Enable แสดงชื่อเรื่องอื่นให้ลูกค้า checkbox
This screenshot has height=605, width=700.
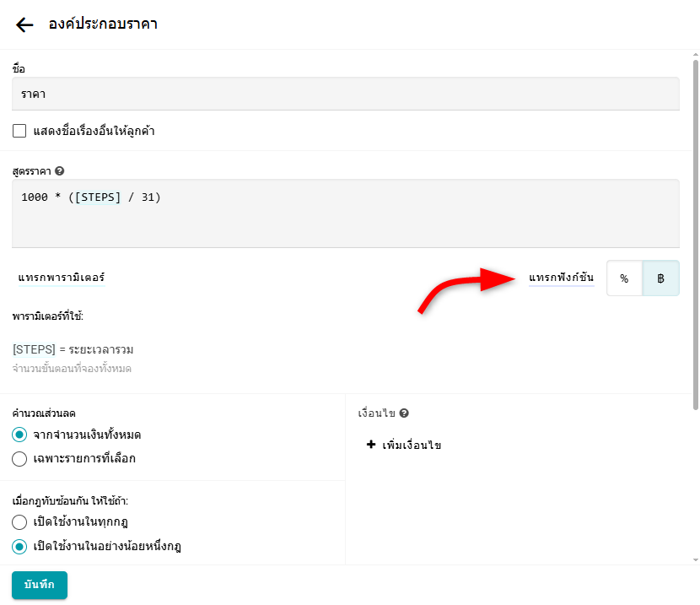click(x=19, y=131)
